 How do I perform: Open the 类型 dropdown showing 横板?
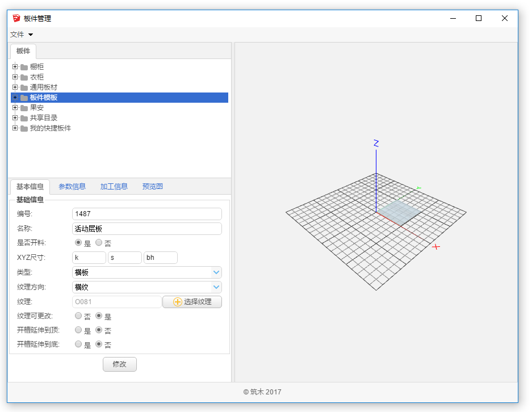147,272
